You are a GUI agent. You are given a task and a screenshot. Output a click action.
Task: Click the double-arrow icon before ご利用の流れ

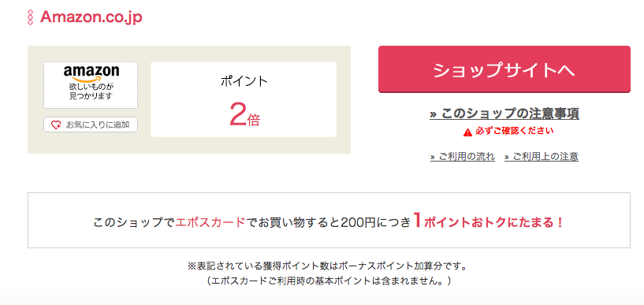(x=433, y=157)
